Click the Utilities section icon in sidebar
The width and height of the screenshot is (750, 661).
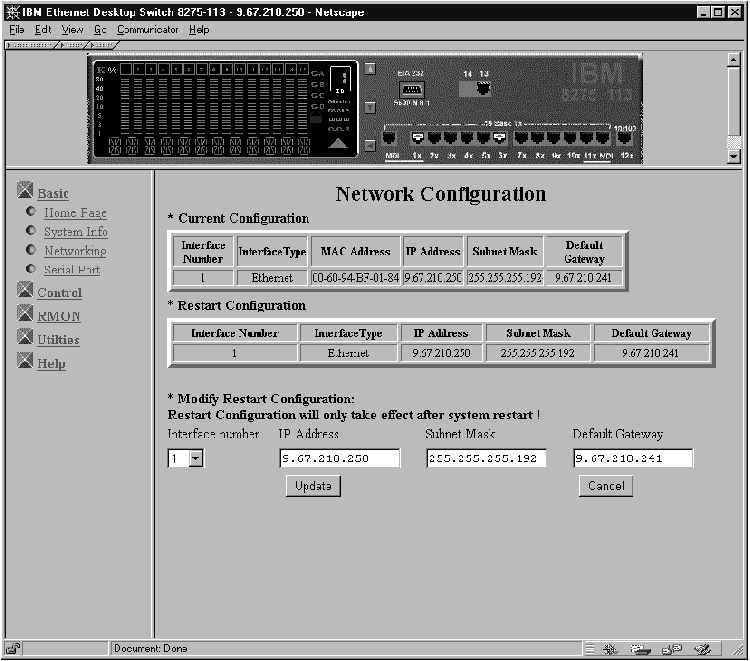(26, 339)
